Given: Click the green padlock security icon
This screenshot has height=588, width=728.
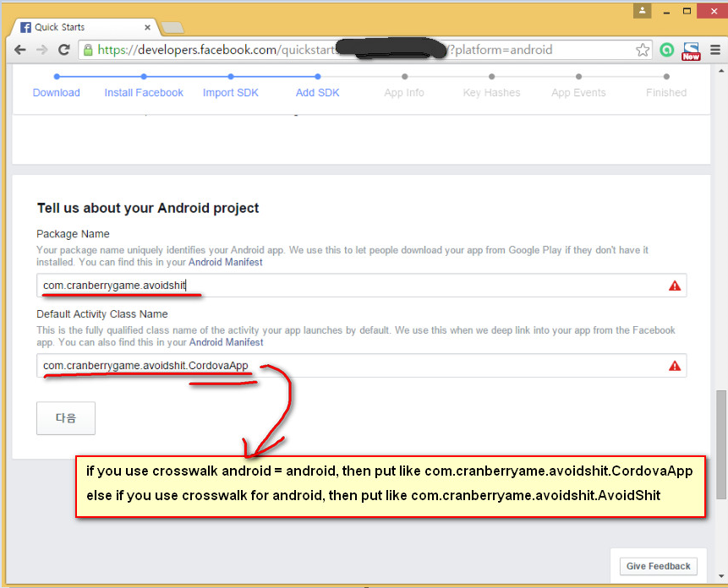Looking at the screenshot, I should [88, 50].
